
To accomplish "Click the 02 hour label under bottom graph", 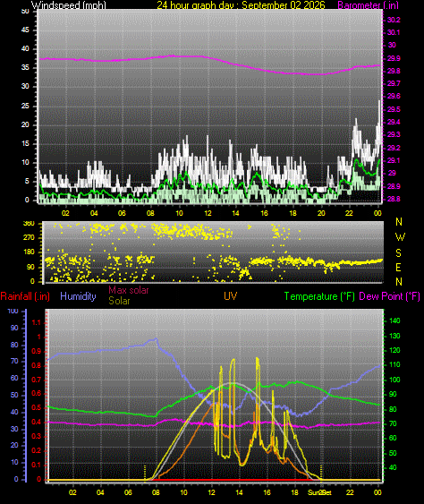I will [72, 492].
